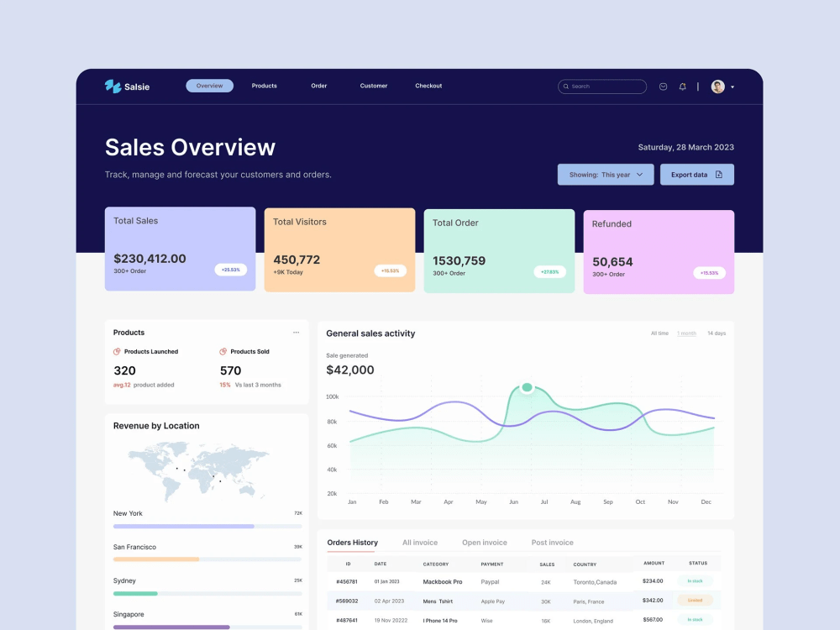Go to the Customer nav item
The width and height of the screenshot is (840, 630).
click(374, 86)
